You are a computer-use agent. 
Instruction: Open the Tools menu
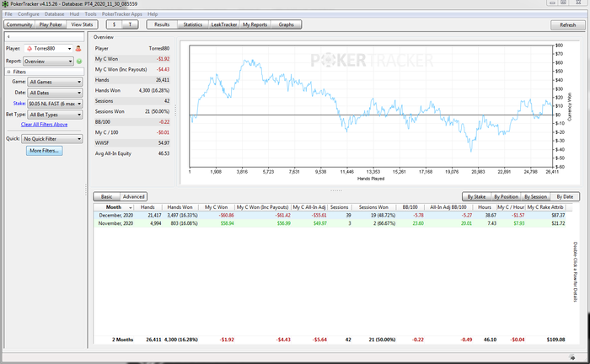point(91,14)
